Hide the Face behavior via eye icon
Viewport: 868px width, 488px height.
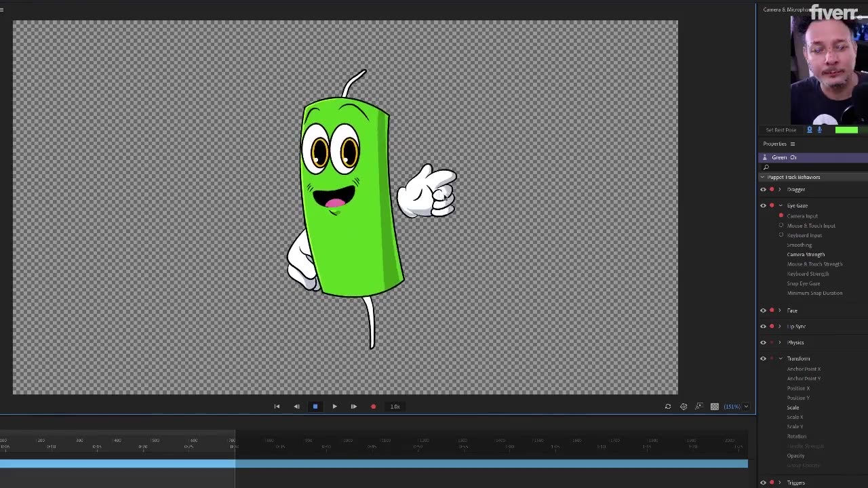(x=763, y=310)
